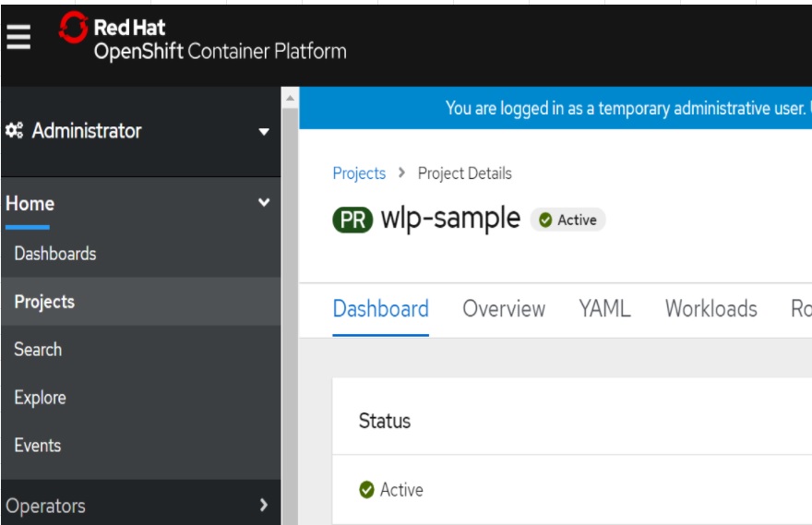Collapse the Home navigation section
The image size is (812, 525).
[264, 203]
